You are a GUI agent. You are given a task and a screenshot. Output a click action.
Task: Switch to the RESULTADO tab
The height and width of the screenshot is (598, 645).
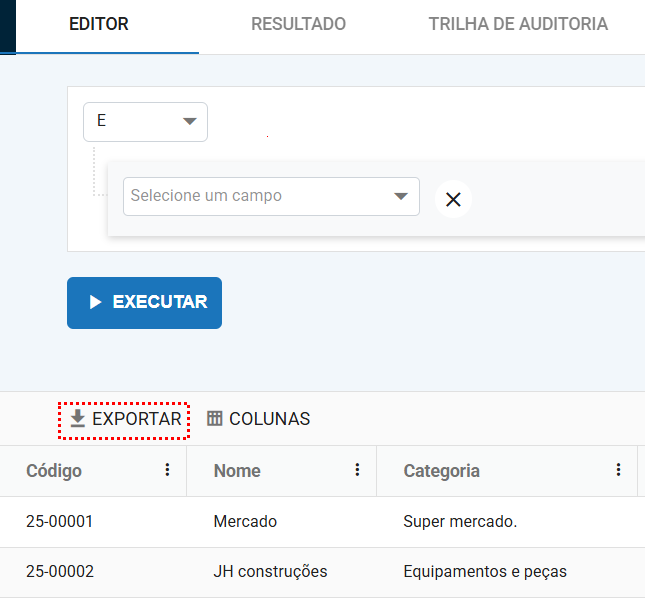click(298, 24)
